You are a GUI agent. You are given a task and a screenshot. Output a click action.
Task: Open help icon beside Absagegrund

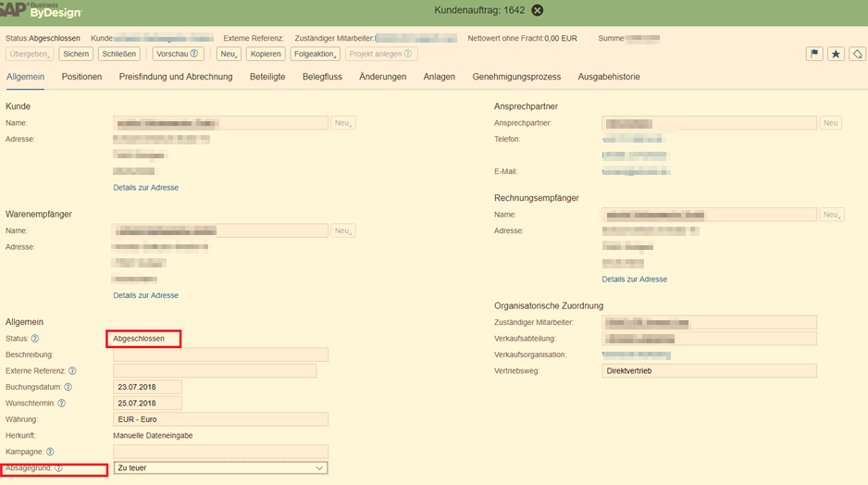(x=58, y=467)
